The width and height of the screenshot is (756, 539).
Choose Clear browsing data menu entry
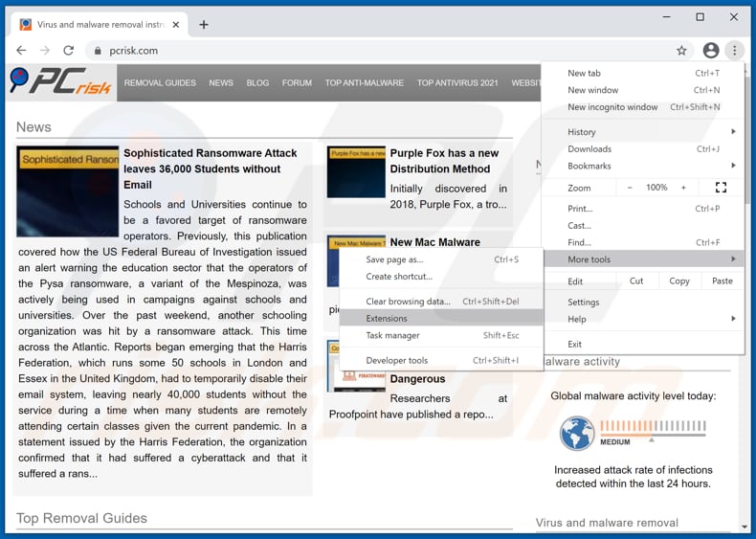point(408,302)
